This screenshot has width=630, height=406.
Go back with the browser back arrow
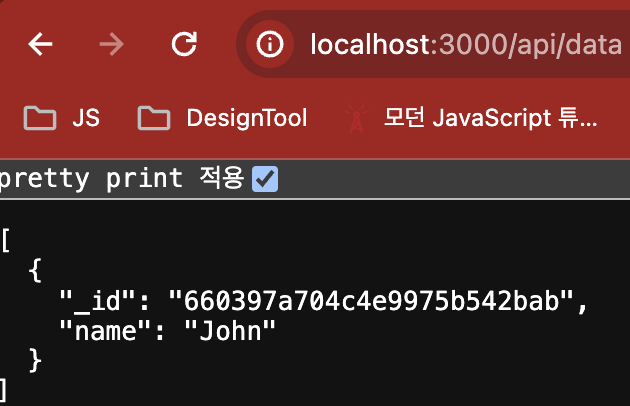click(40, 44)
